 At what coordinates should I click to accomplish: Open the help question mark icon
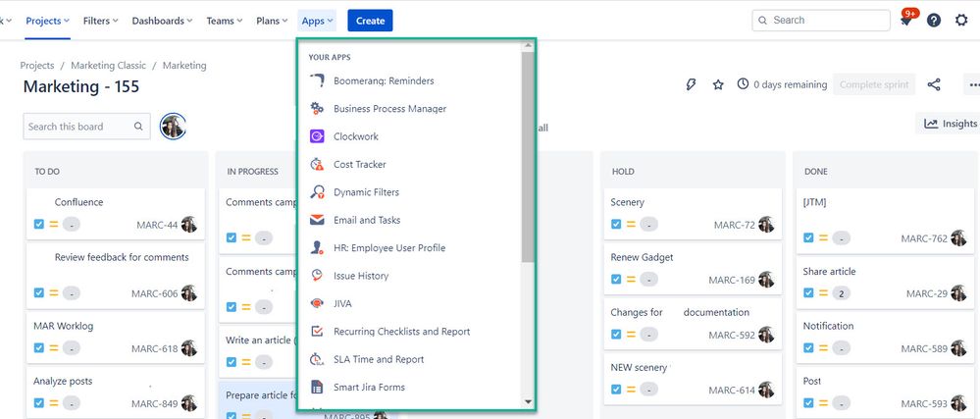click(x=934, y=20)
